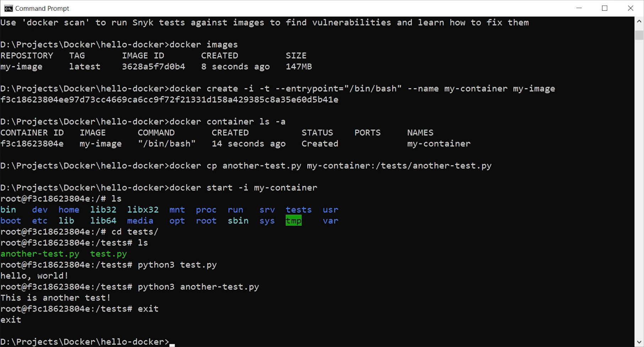
Task: Select the tests directory in the listing
Action: 298,210
